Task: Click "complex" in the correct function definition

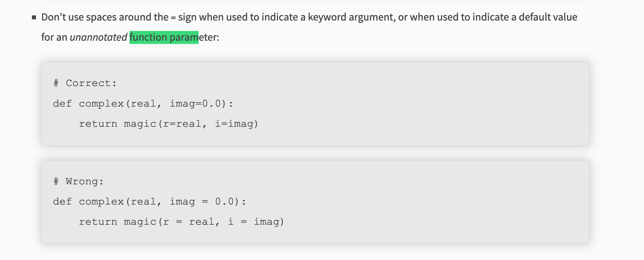Action: tap(101, 104)
